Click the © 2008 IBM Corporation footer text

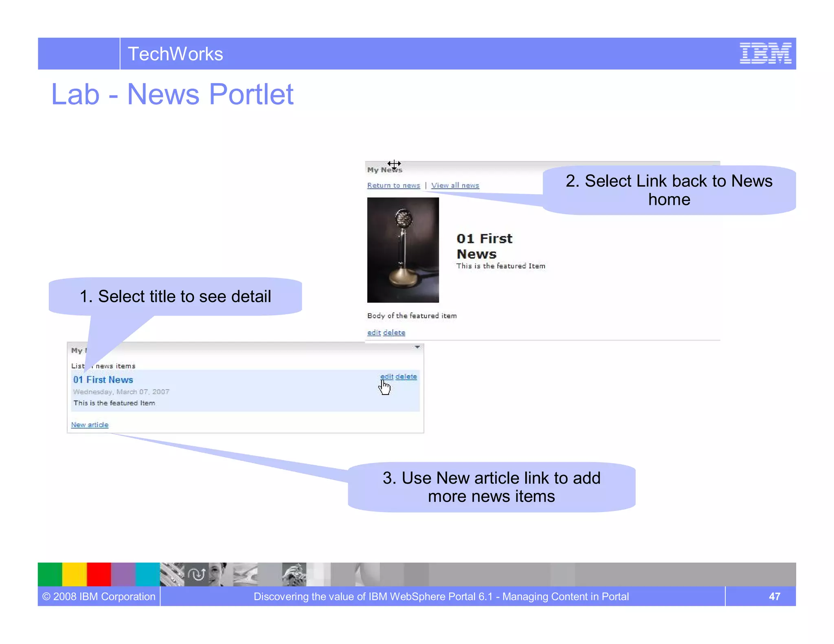[x=99, y=596]
